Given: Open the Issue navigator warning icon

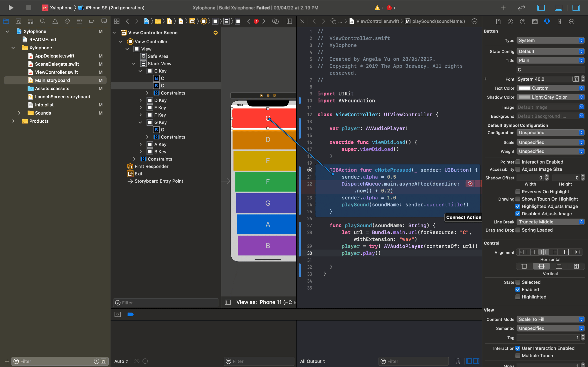Looking at the screenshot, I should point(55,21).
